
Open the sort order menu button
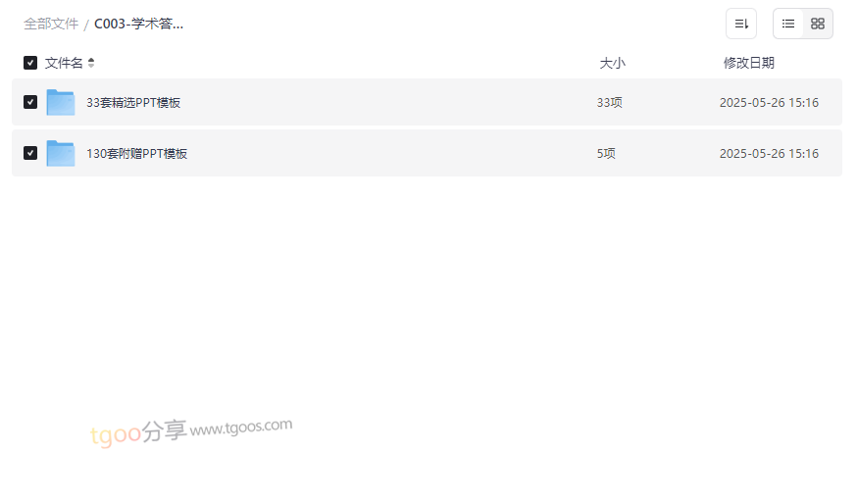pyautogui.click(x=741, y=24)
